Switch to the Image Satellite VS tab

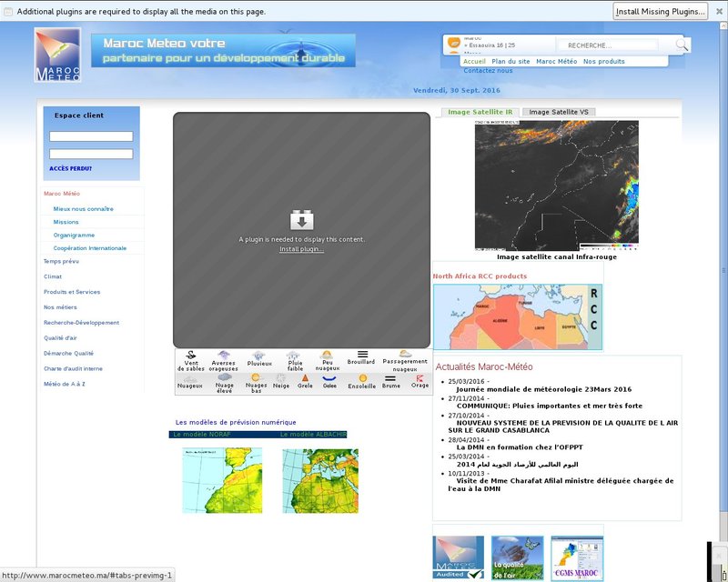point(559,112)
